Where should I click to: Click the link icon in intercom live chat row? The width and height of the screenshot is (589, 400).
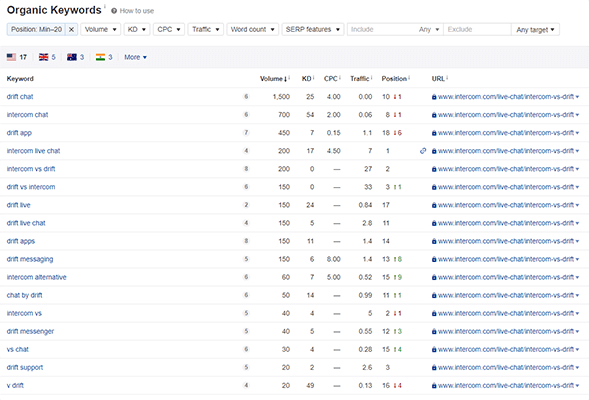click(423, 151)
